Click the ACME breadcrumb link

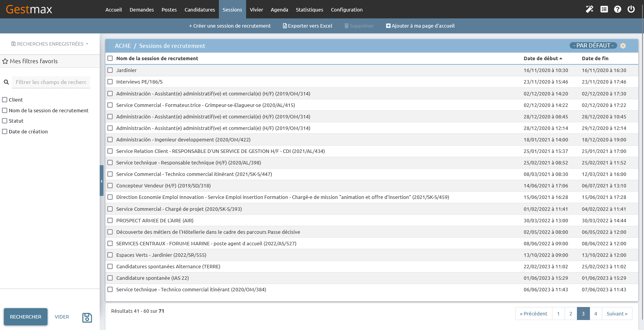click(123, 46)
